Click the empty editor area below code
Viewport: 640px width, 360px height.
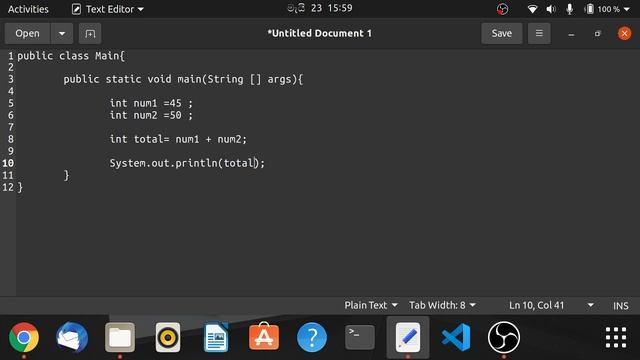327,245
